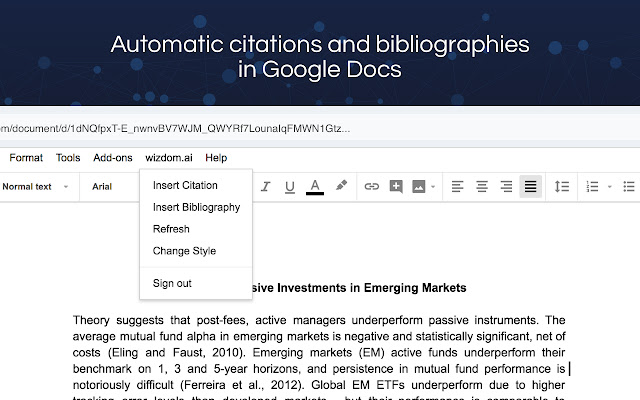Screen dimensions: 640x400
Task: Select the highlight color pen tool
Action: pos(341,186)
